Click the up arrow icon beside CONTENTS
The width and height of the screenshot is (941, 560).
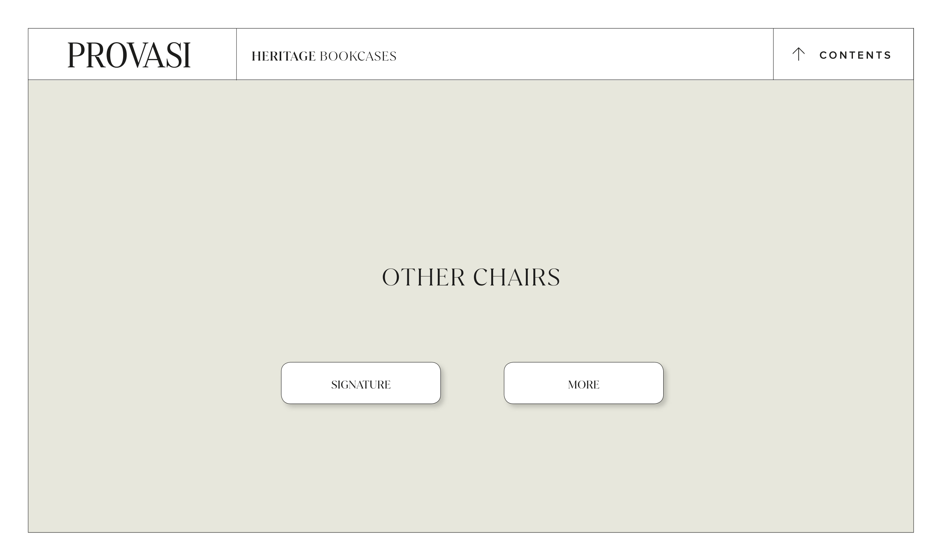798,54
